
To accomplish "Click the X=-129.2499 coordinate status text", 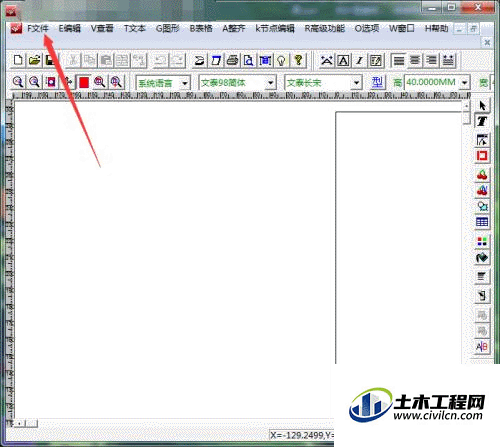I will (x=302, y=435).
